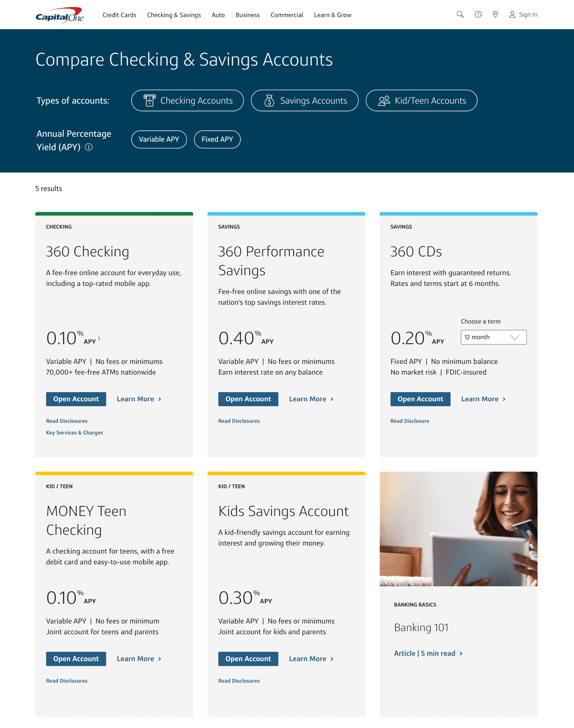Open Account for 360 Performance Savings

(x=248, y=399)
